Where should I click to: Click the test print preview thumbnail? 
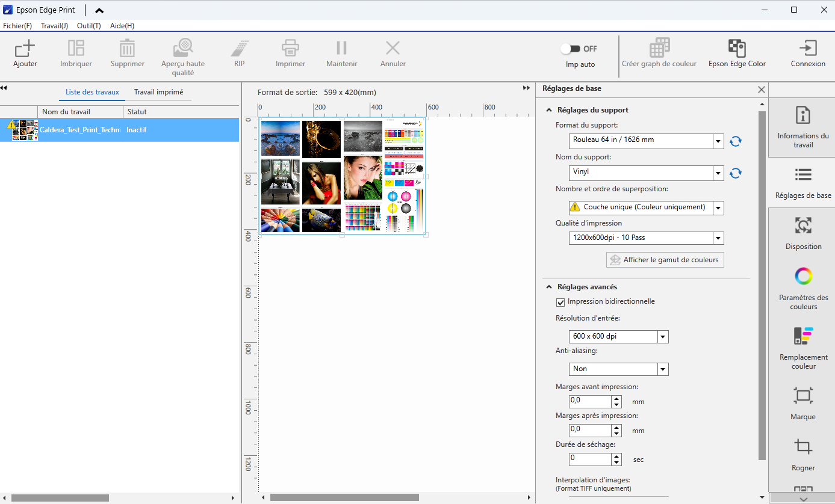[343, 176]
